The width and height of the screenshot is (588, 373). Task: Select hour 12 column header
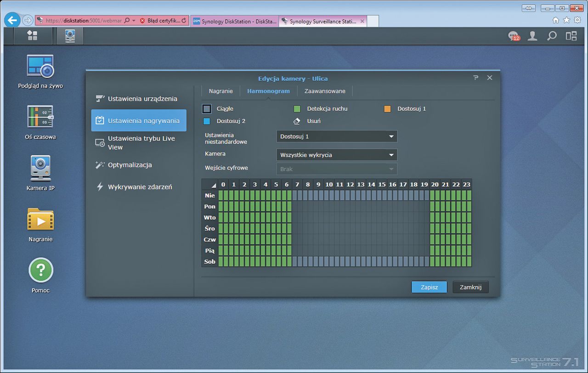(350, 185)
